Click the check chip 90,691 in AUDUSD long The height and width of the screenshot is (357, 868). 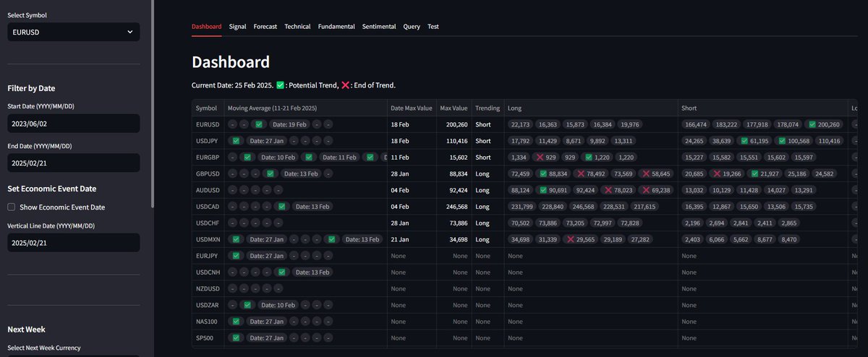(554, 190)
